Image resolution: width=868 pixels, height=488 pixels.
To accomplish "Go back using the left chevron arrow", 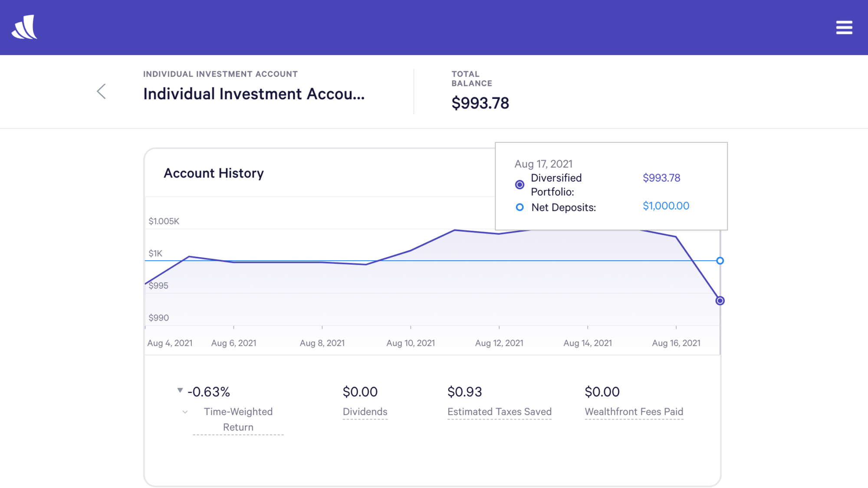I will tap(101, 92).
